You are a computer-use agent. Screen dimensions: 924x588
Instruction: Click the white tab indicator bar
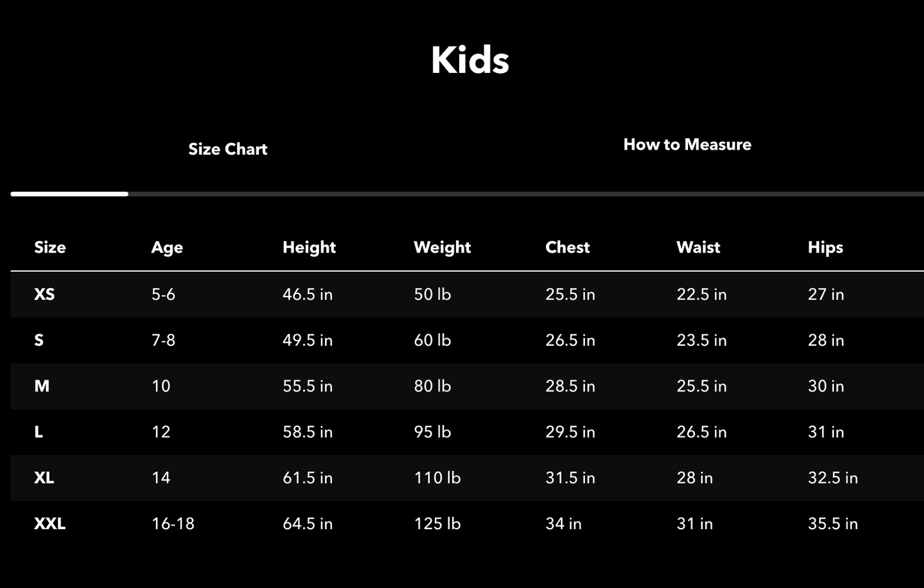point(69,194)
